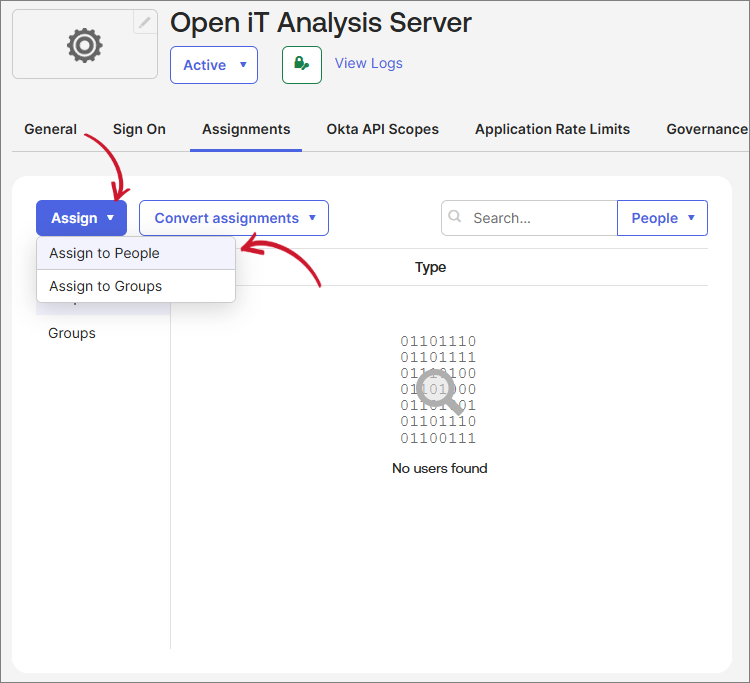
Task: Click the magnifier icon in the search box
Action: pos(454,216)
